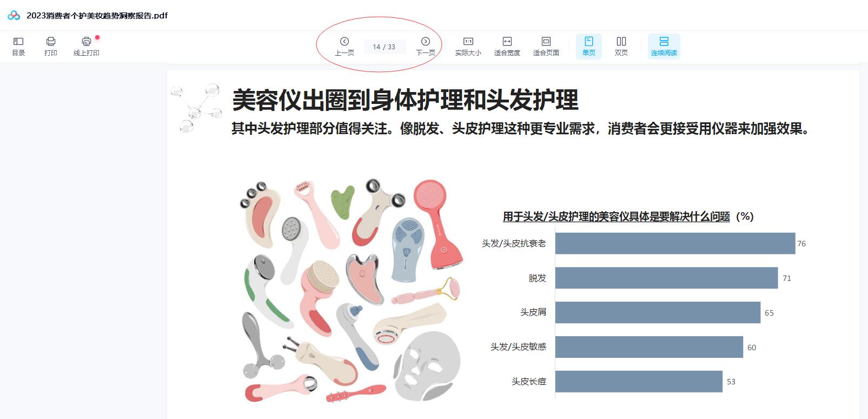Go to next page with 下一页
The width and height of the screenshot is (868, 419).
(x=426, y=46)
